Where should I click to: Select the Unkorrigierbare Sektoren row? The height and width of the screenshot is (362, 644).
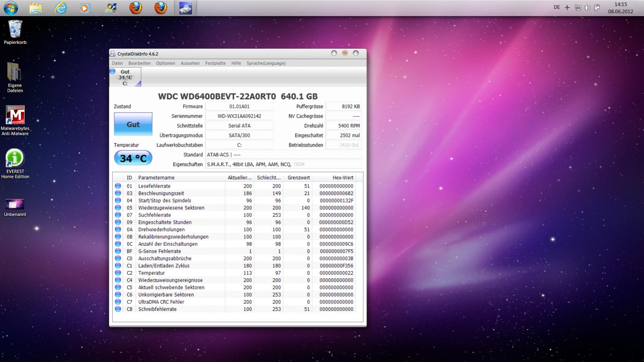coord(235,295)
